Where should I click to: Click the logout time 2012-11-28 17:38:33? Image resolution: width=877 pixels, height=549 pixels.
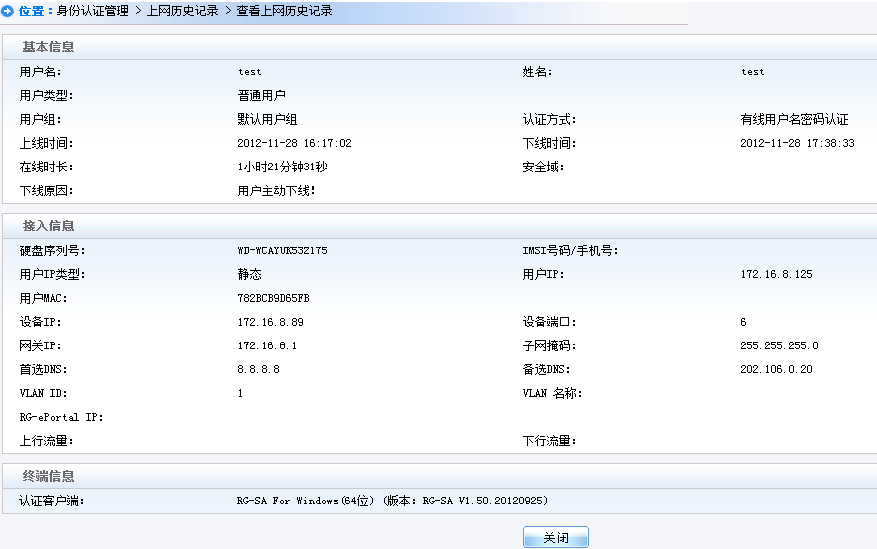pyautogui.click(x=797, y=144)
